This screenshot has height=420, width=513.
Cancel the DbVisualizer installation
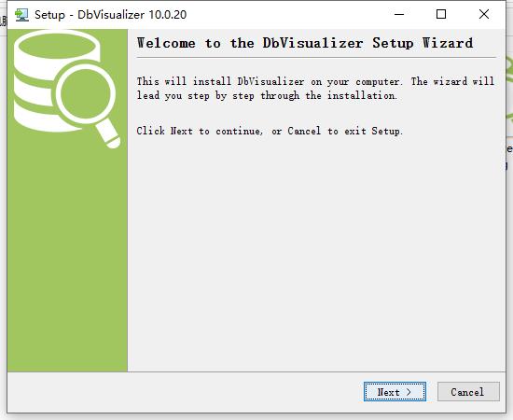468,391
